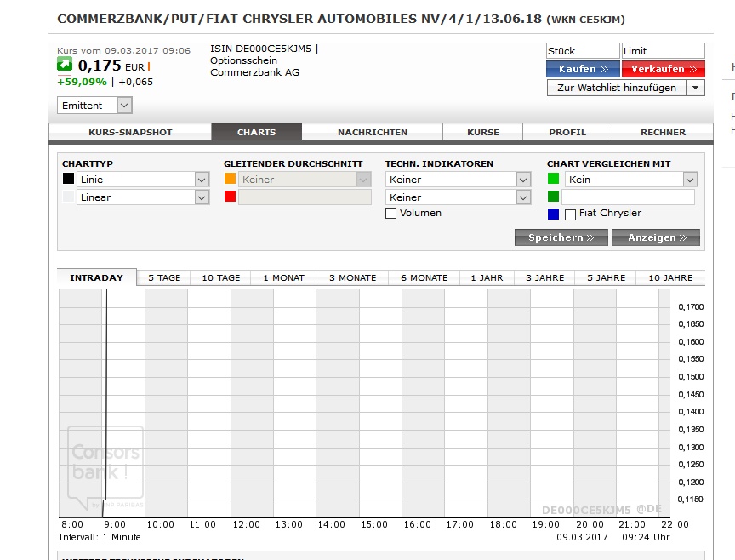Open the Emittent dropdown

click(x=94, y=106)
